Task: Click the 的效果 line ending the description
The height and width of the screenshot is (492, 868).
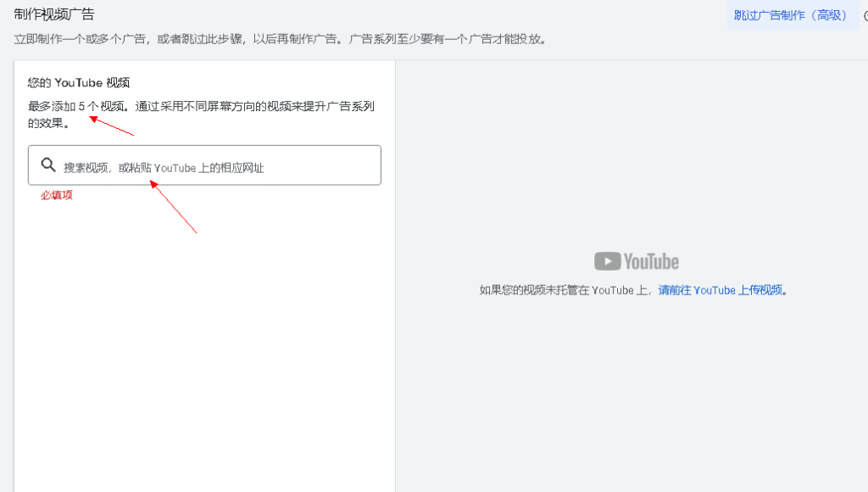Action: coord(48,123)
